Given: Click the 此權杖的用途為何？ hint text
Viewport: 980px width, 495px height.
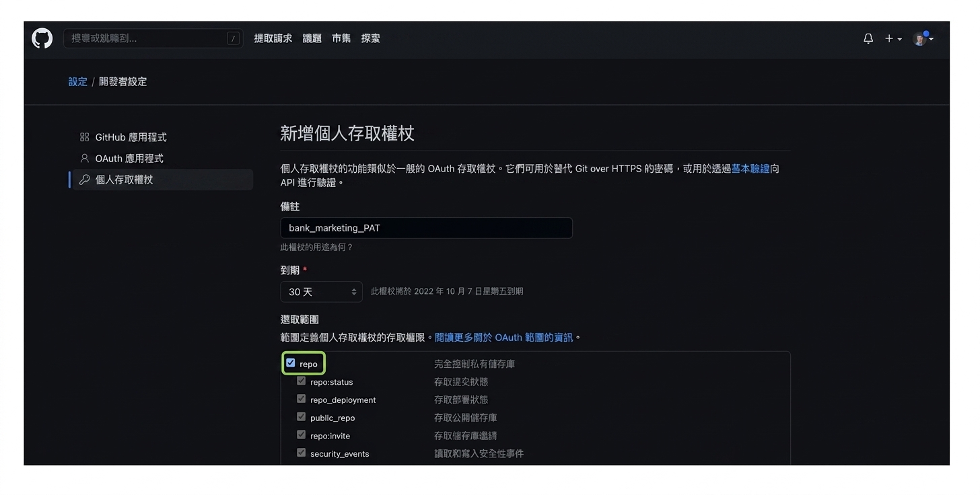Looking at the screenshot, I should tap(316, 247).
